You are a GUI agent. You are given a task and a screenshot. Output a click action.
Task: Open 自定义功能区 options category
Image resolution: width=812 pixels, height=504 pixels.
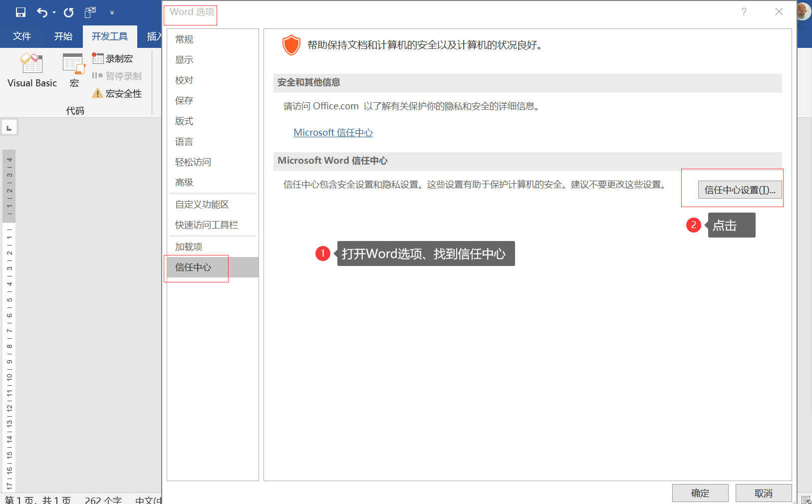[x=213, y=205]
